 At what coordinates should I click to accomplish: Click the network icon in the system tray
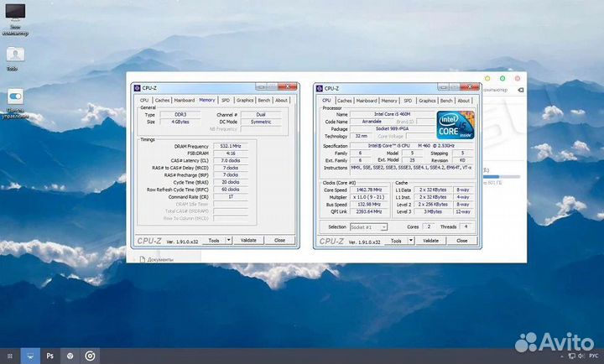(x=572, y=356)
